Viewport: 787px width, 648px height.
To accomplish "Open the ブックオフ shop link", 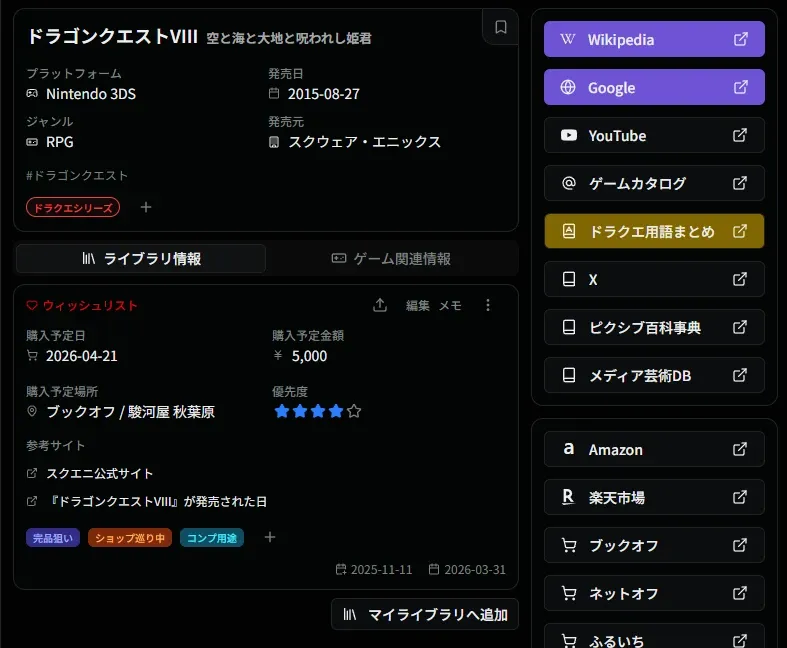I will click(654, 545).
